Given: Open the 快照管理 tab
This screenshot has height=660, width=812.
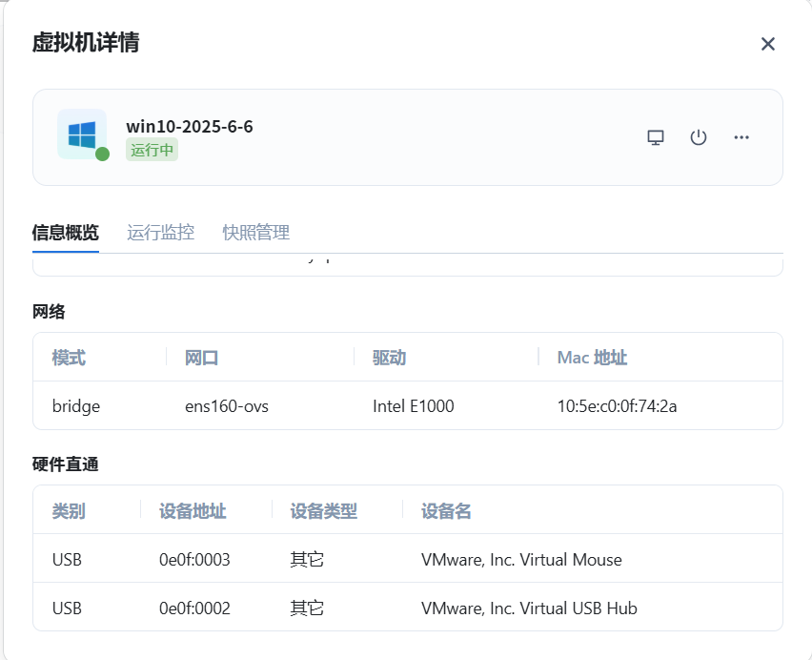Looking at the screenshot, I should [x=255, y=233].
